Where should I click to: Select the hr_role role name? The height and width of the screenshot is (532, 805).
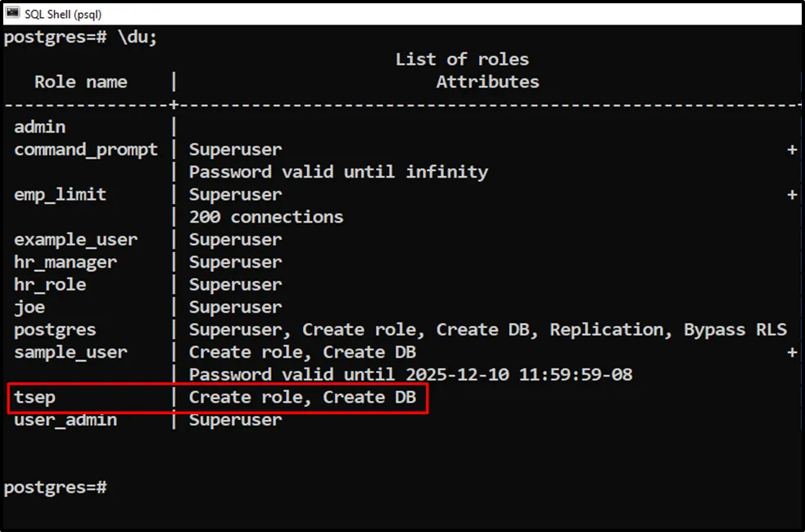(50, 285)
